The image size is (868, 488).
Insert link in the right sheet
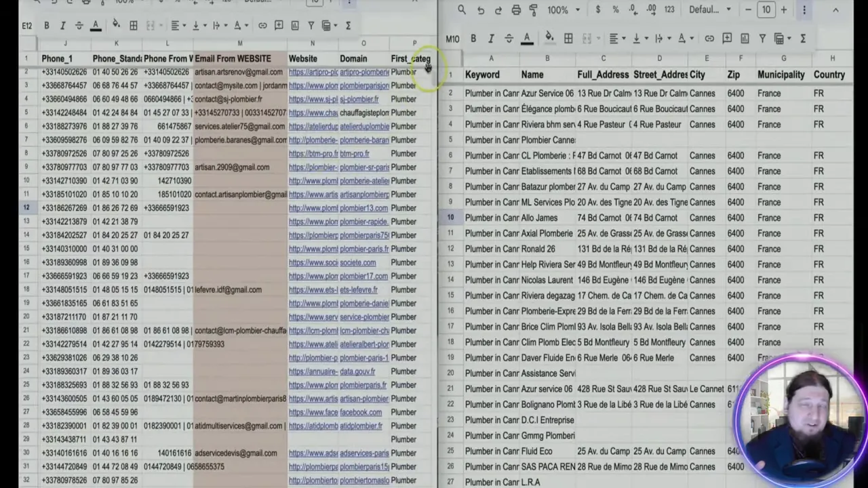pos(709,39)
